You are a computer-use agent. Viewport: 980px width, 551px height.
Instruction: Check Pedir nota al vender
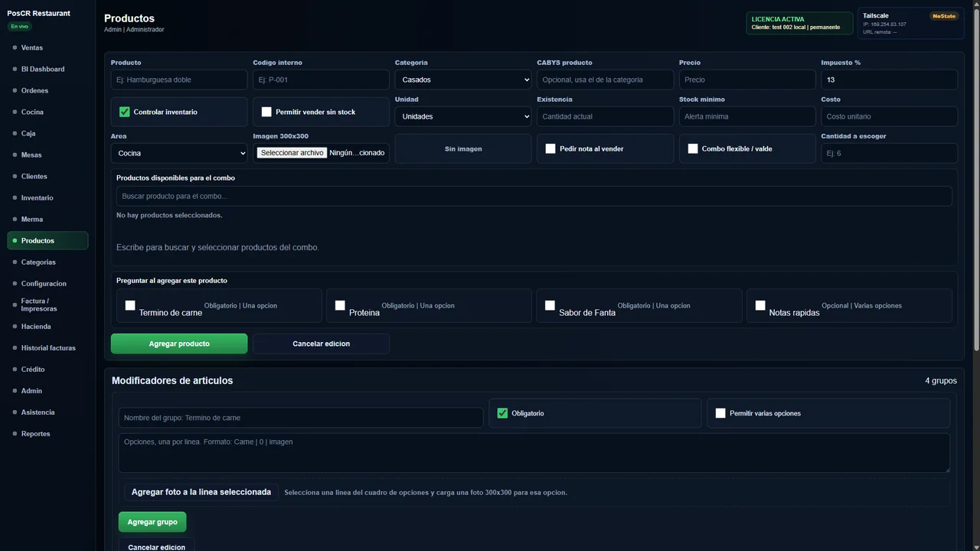point(550,148)
